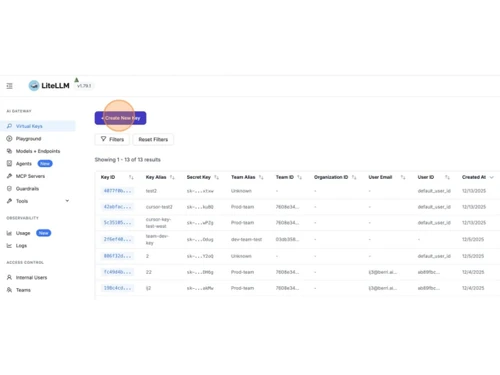The image size is (500, 375).
Task: Open the version v1.79.1 badge
Action: click(x=84, y=86)
